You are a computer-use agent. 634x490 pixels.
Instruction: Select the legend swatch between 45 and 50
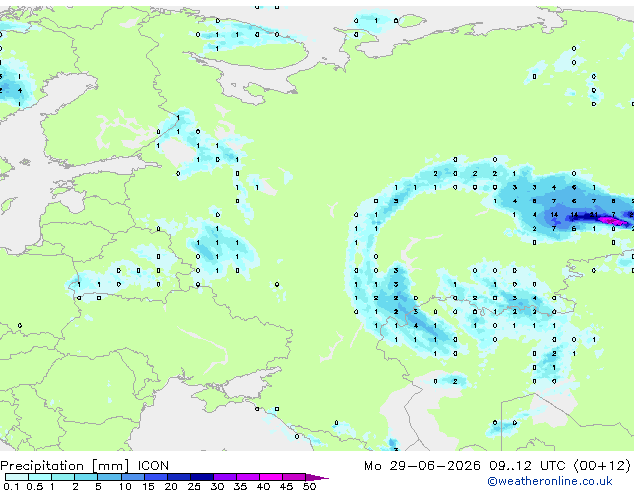pyautogui.click(x=294, y=477)
